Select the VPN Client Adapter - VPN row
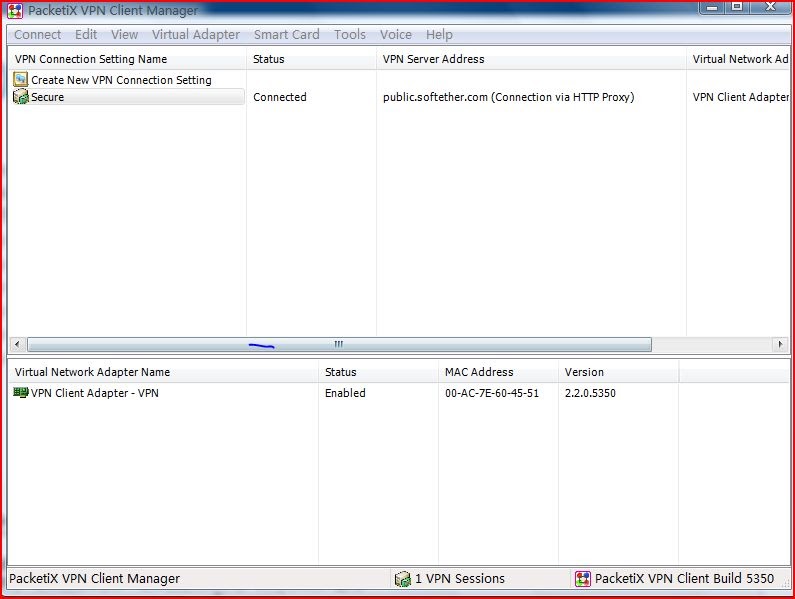 coord(94,393)
